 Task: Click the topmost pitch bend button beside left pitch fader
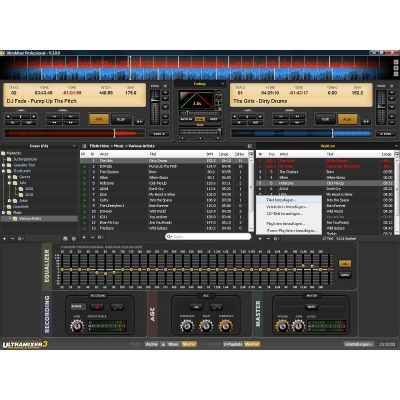coord(165,92)
